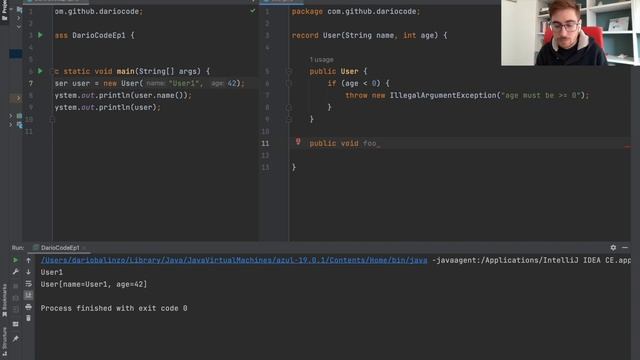Click the green inspection checkmark in left editor
The width and height of the screenshot is (640, 360).
click(x=253, y=11)
